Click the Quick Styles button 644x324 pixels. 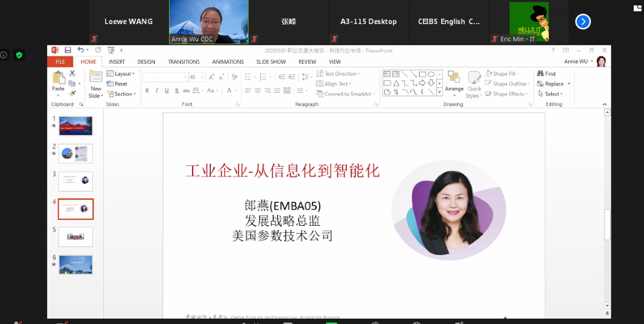[474, 85]
